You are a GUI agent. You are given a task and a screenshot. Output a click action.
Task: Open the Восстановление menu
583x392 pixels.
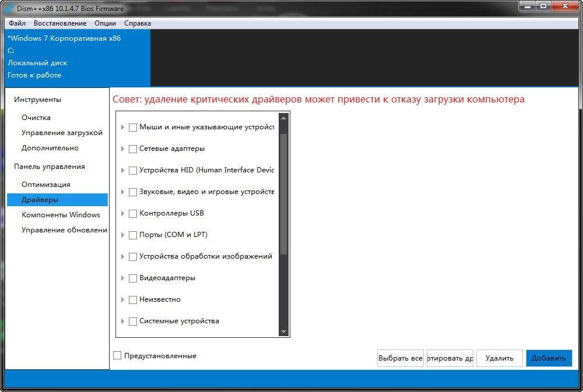pos(60,23)
